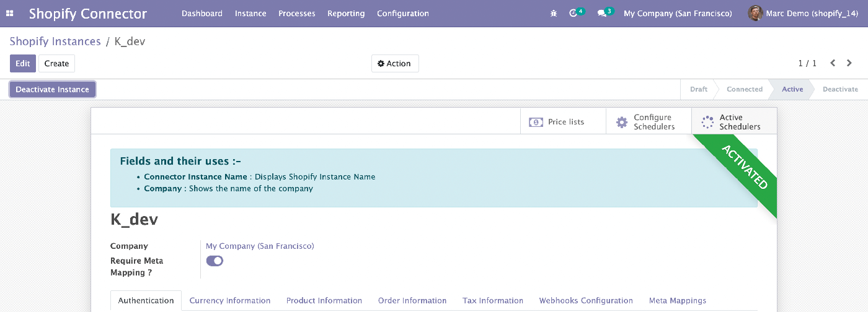Image resolution: width=868 pixels, height=312 pixels.
Task: Click the 'Connector Instance Name' help line
Action: click(x=260, y=176)
